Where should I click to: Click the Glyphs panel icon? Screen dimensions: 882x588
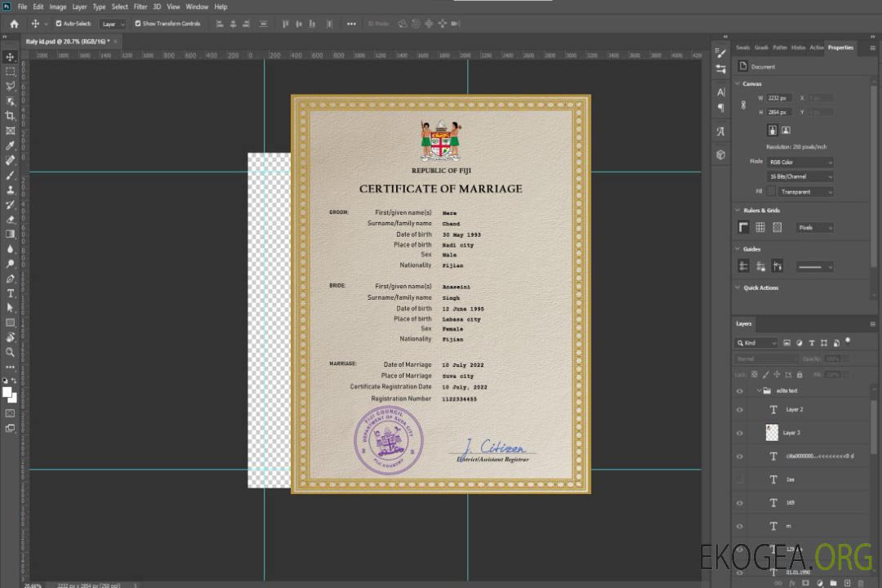[x=720, y=131]
